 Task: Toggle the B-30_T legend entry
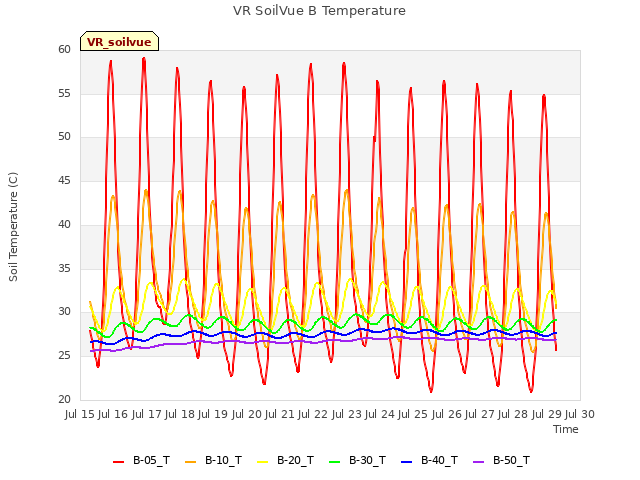(x=357, y=461)
